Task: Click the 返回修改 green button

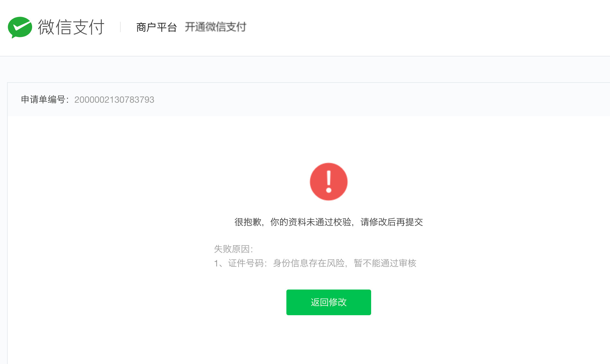Action: pos(328,302)
